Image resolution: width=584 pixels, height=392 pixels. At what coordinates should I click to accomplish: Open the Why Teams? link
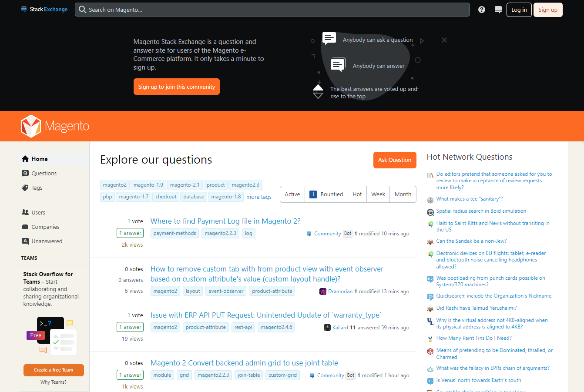[54, 382]
